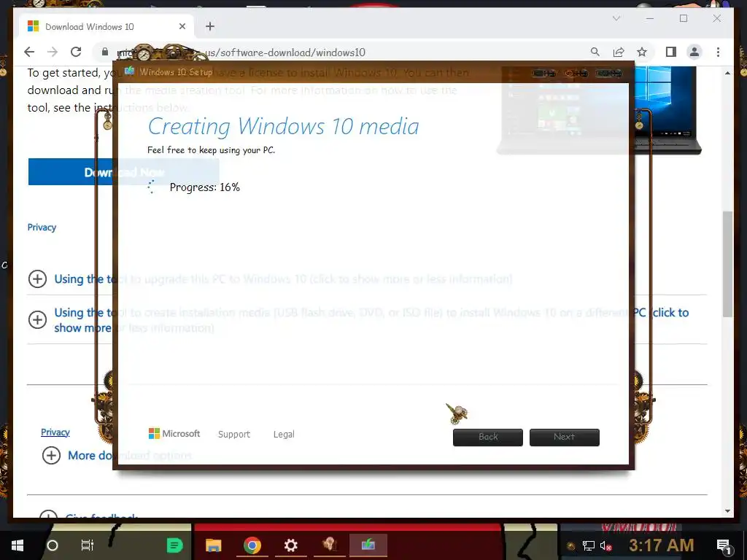Click the address bar URL field

333,52
